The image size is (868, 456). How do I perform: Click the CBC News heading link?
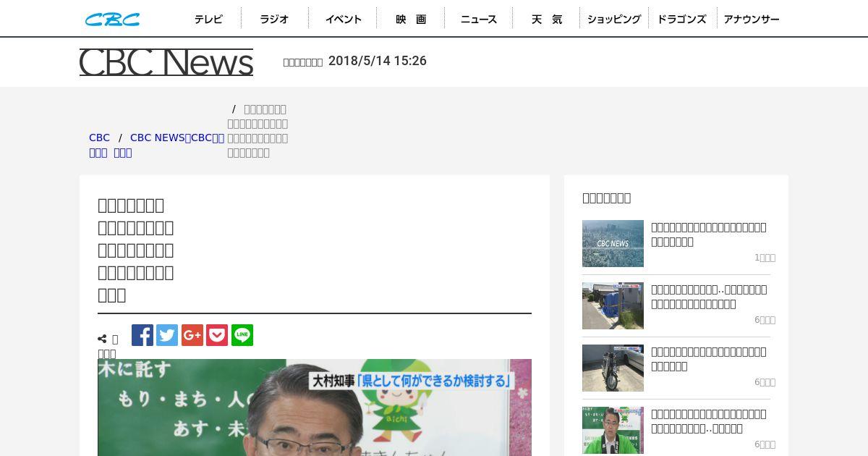(166, 62)
